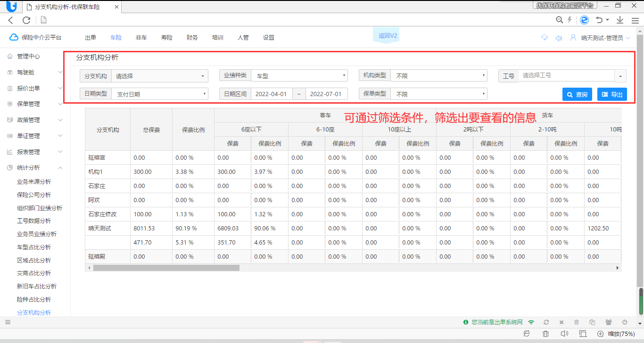Click the user avatar icon

tap(573, 38)
